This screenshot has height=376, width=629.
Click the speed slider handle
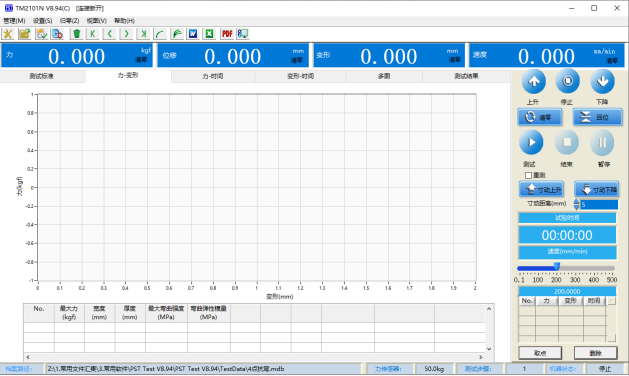point(557,266)
